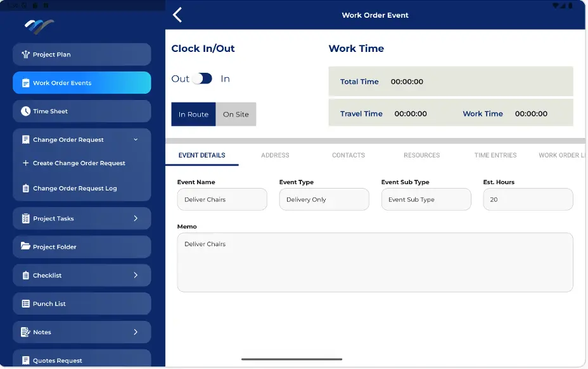This screenshot has height=369, width=588.
Task: Switch to the Address tab
Action: (x=275, y=155)
